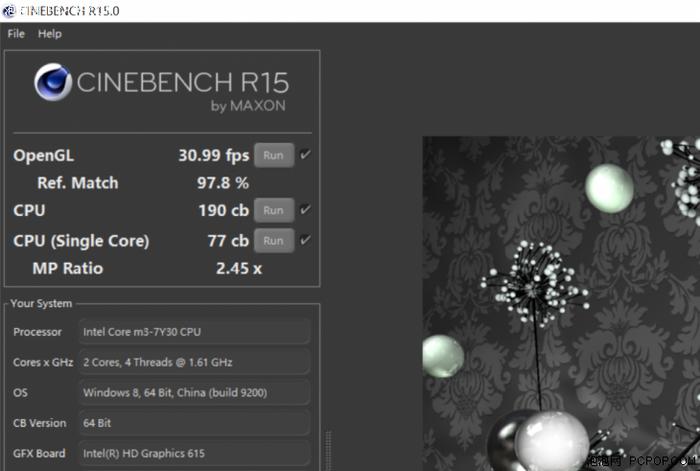The height and width of the screenshot is (471, 700).
Task: Click the Your System group heading
Action: (x=41, y=304)
